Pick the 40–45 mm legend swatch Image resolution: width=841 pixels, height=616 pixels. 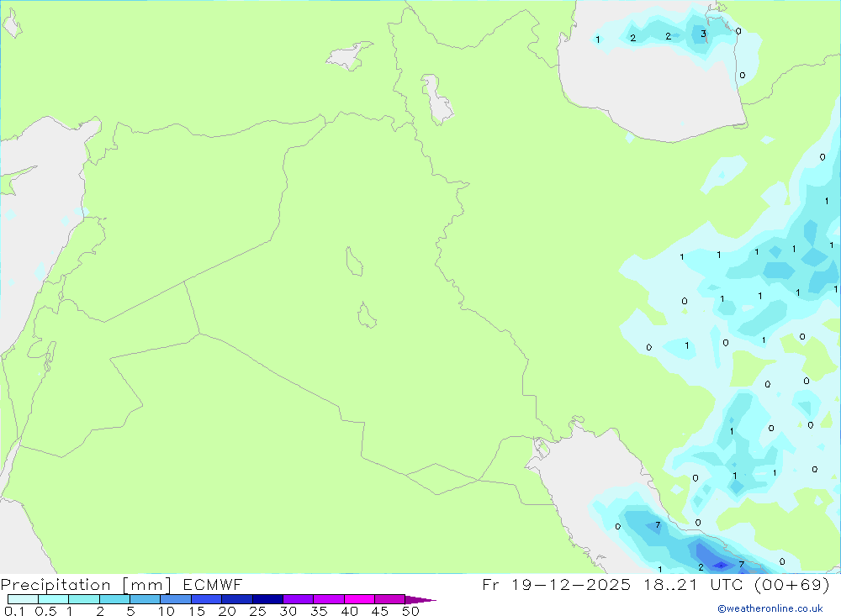(x=359, y=599)
